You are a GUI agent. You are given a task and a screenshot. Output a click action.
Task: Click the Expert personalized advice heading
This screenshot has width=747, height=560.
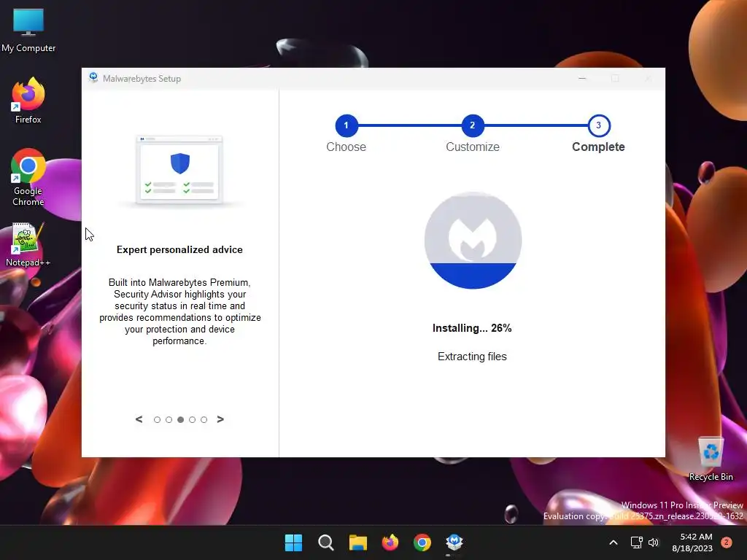click(179, 249)
